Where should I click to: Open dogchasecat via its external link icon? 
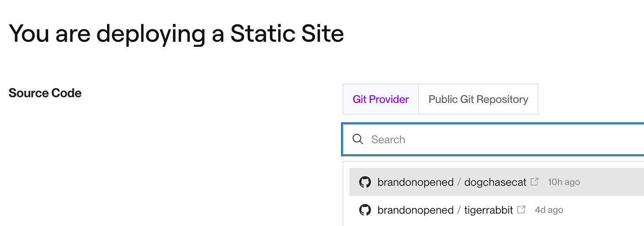(534, 181)
